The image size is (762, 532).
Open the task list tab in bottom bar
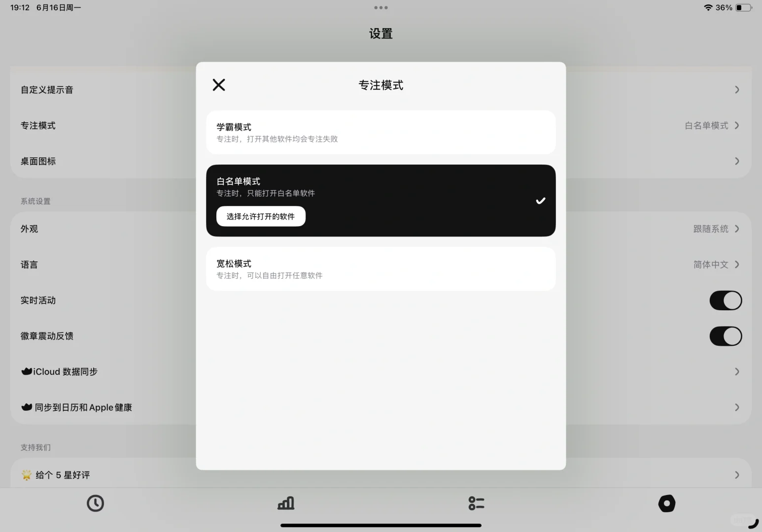[x=476, y=503]
